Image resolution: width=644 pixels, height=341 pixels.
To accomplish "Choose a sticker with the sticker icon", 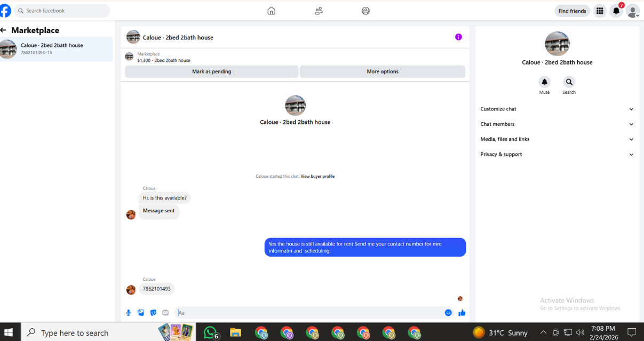I will pos(153,313).
